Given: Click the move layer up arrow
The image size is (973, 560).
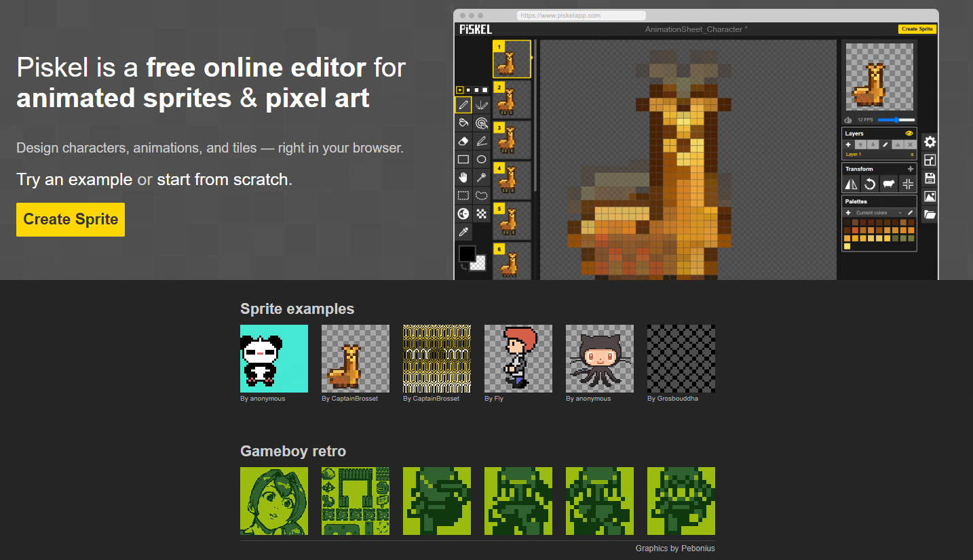Looking at the screenshot, I should tap(860, 144).
